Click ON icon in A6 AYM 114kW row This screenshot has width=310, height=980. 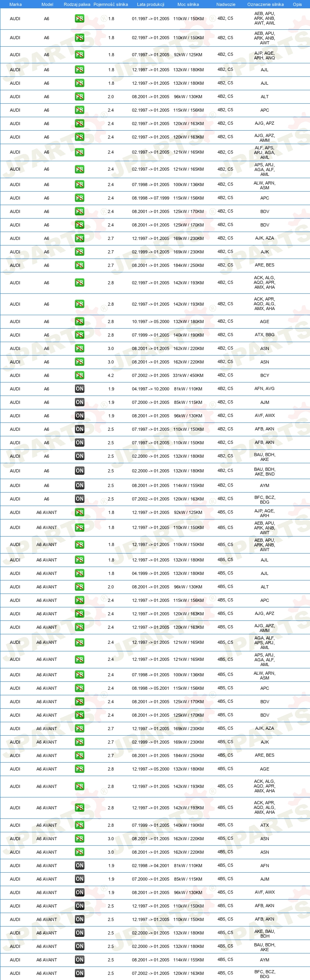(x=80, y=485)
